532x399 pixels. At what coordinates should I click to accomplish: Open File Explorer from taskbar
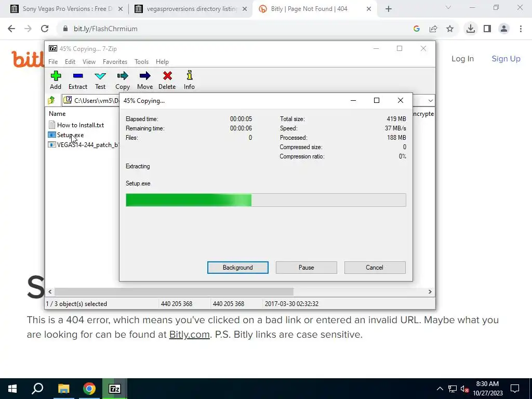point(63,389)
